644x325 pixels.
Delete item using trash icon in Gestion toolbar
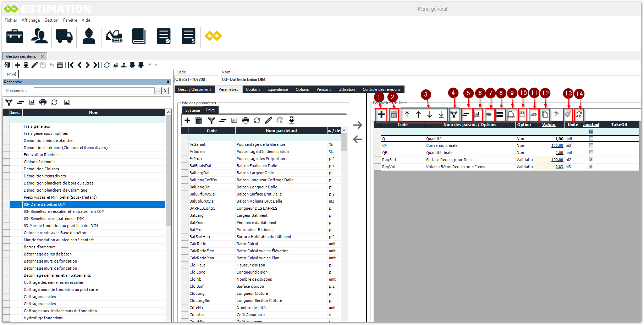60,65
